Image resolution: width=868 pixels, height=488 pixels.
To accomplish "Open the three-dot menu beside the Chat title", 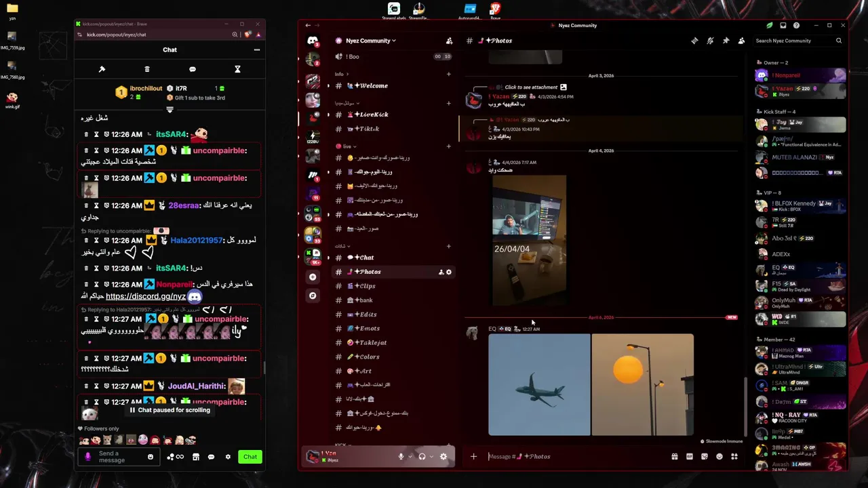I will pyautogui.click(x=256, y=49).
